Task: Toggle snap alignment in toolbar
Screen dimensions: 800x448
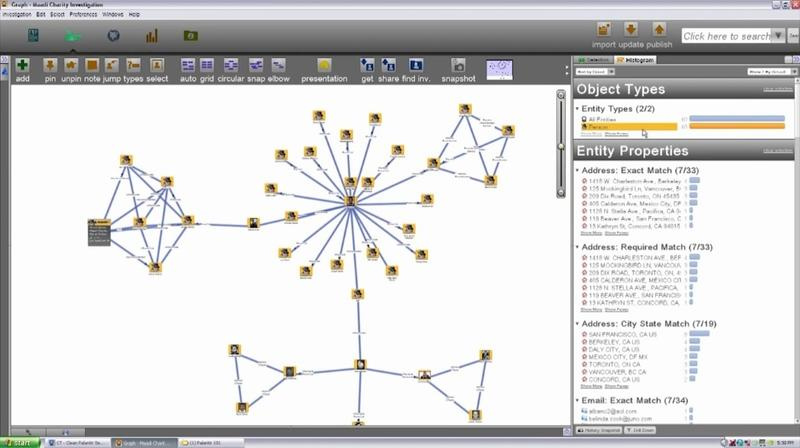Action: coord(256,65)
